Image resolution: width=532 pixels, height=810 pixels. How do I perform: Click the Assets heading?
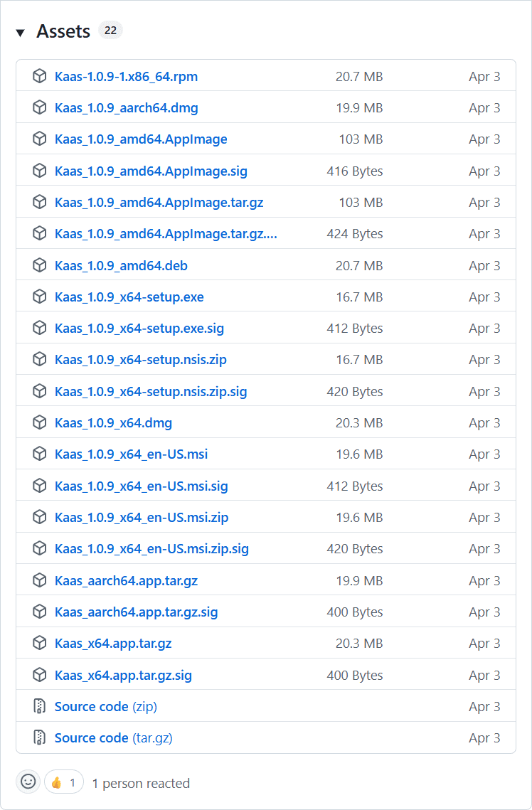click(63, 31)
